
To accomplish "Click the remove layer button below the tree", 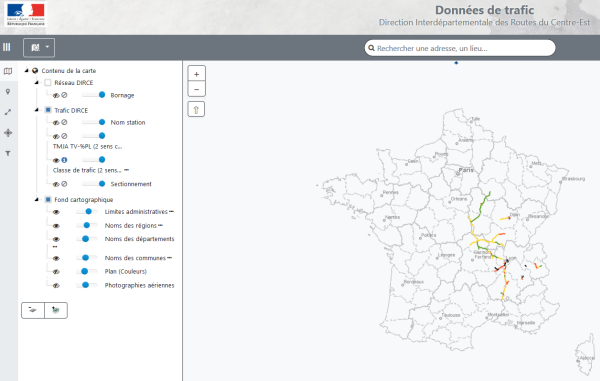I will 33,310.
